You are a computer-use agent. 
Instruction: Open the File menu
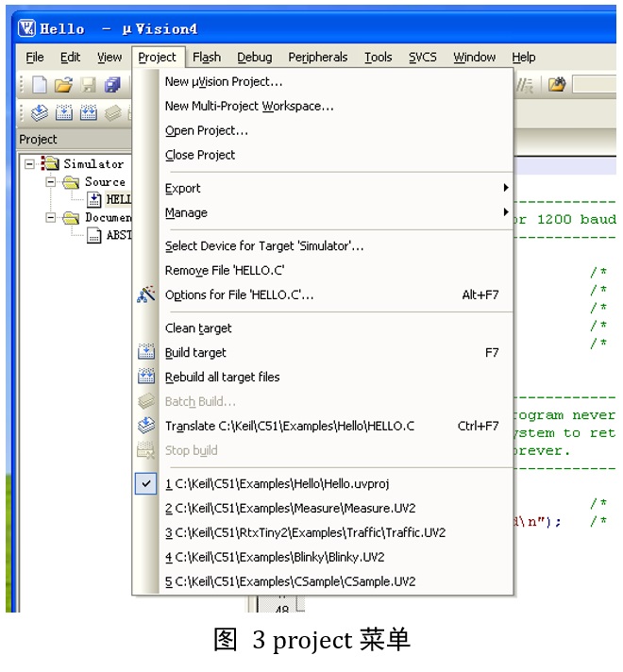point(35,57)
